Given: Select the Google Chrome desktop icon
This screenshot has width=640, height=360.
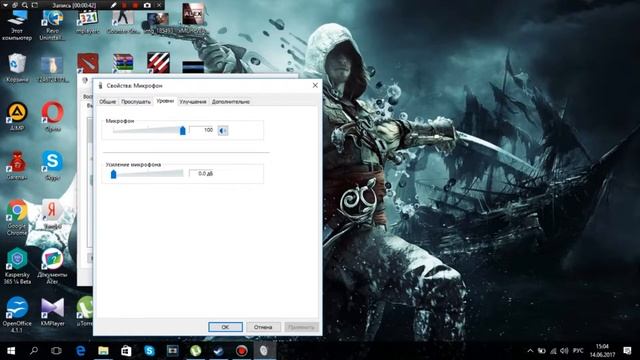Looking at the screenshot, I should pyautogui.click(x=17, y=218).
